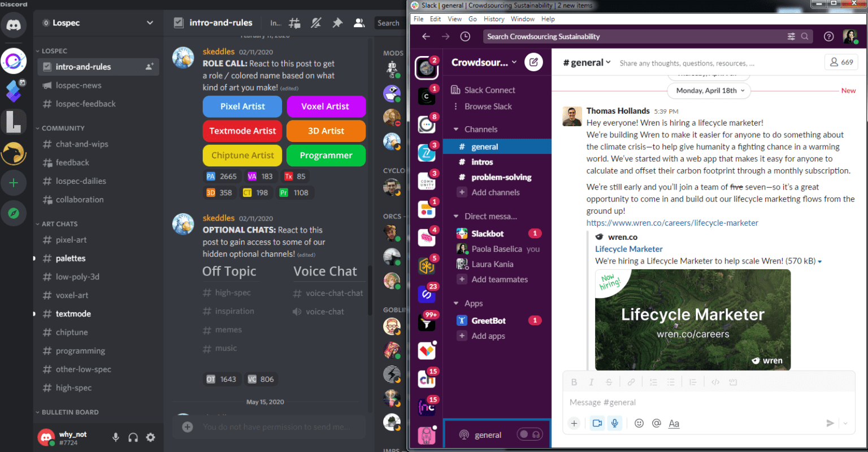
Task: Click Slack compose new message icon
Action: pos(533,62)
